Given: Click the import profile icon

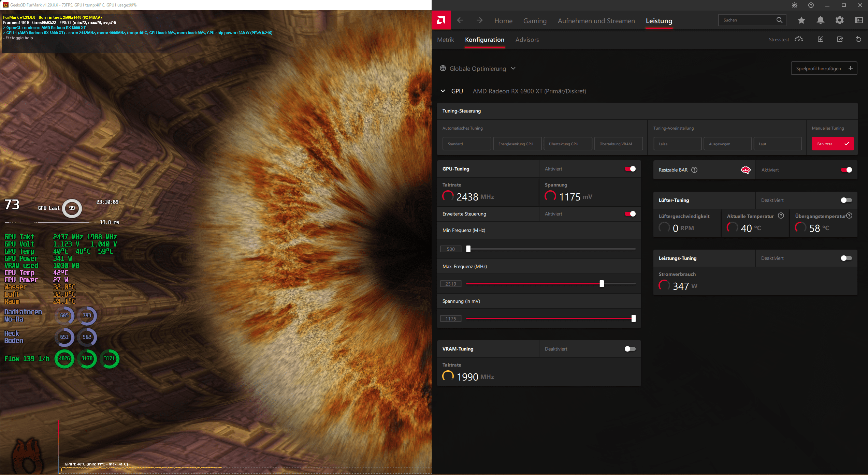Looking at the screenshot, I should (x=821, y=39).
